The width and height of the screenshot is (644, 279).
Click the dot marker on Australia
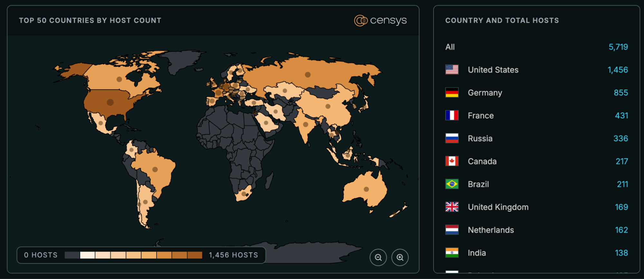(x=366, y=189)
